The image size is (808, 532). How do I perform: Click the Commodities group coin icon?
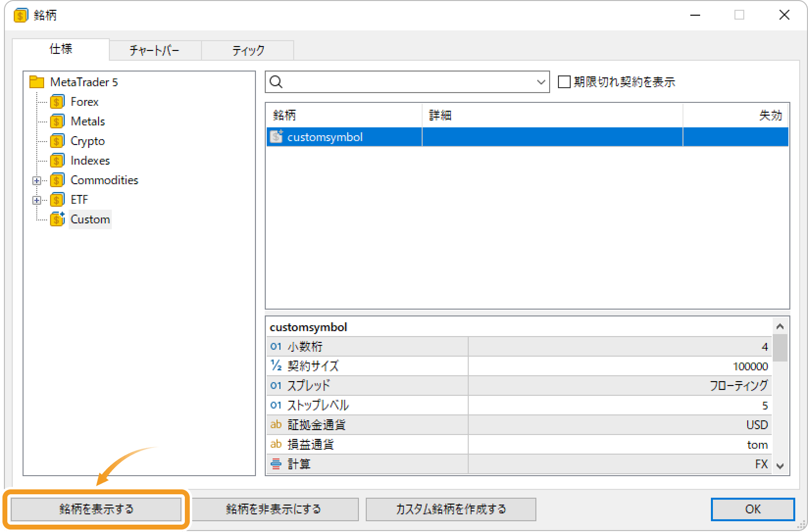click(57, 180)
